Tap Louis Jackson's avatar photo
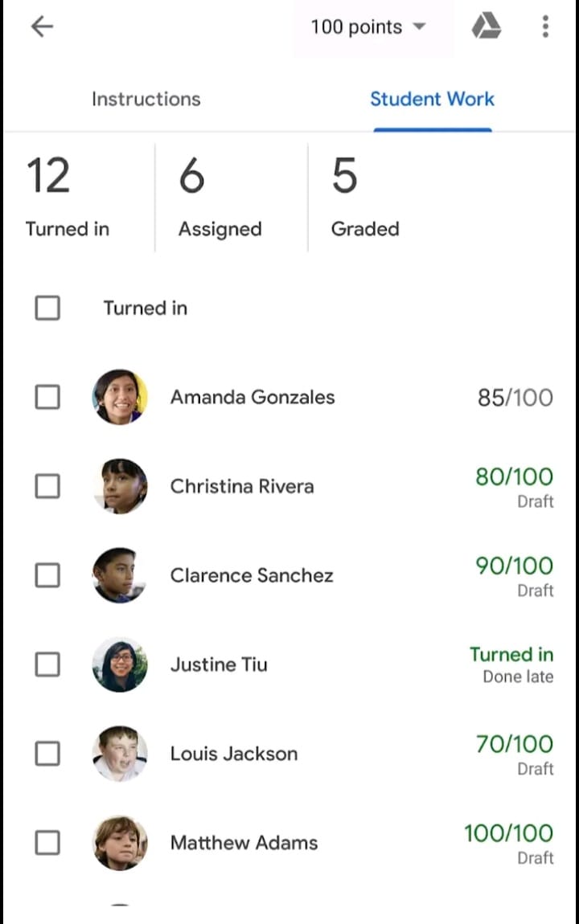 pos(120,754)
